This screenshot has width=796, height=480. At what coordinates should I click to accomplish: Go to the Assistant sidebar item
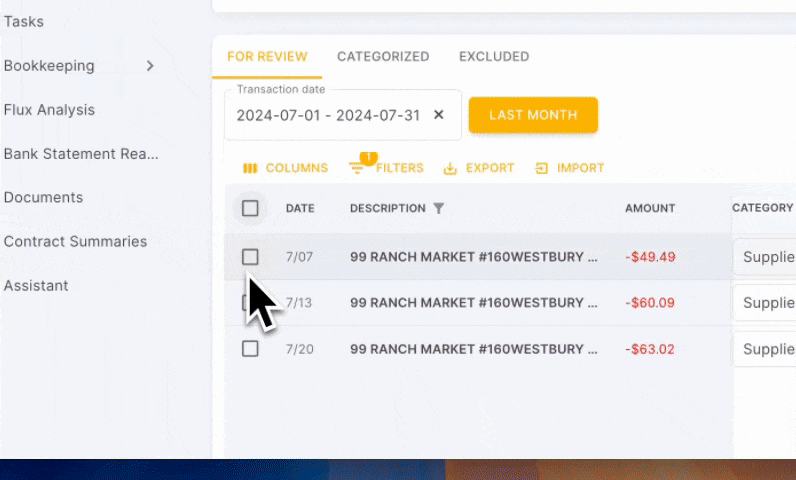36,286
